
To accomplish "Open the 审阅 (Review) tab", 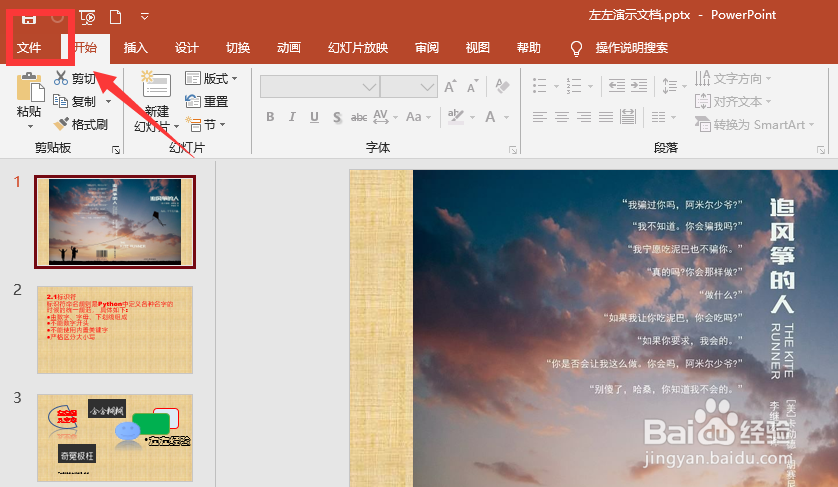I will [426, 48].
